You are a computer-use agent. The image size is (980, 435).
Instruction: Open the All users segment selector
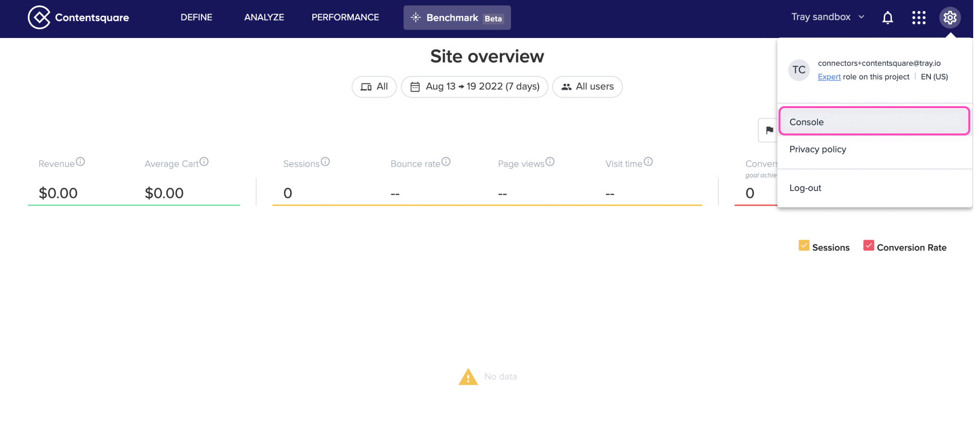587,87
